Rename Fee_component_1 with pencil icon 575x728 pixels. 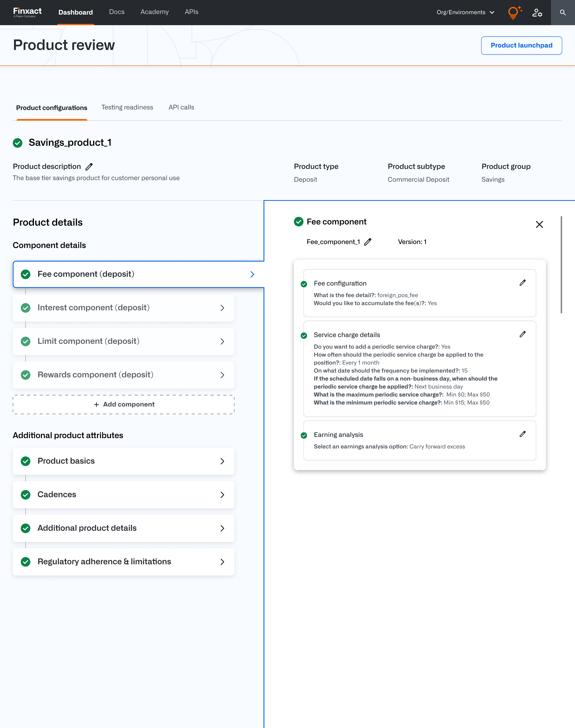coord(368,242)
